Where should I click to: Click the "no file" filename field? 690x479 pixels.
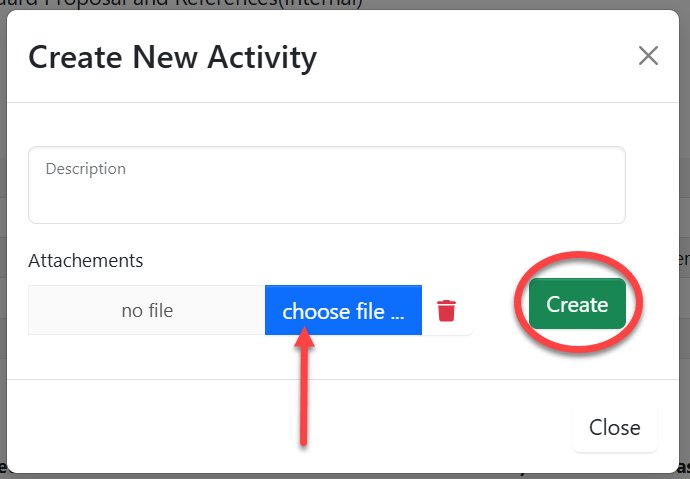(147, 311)
